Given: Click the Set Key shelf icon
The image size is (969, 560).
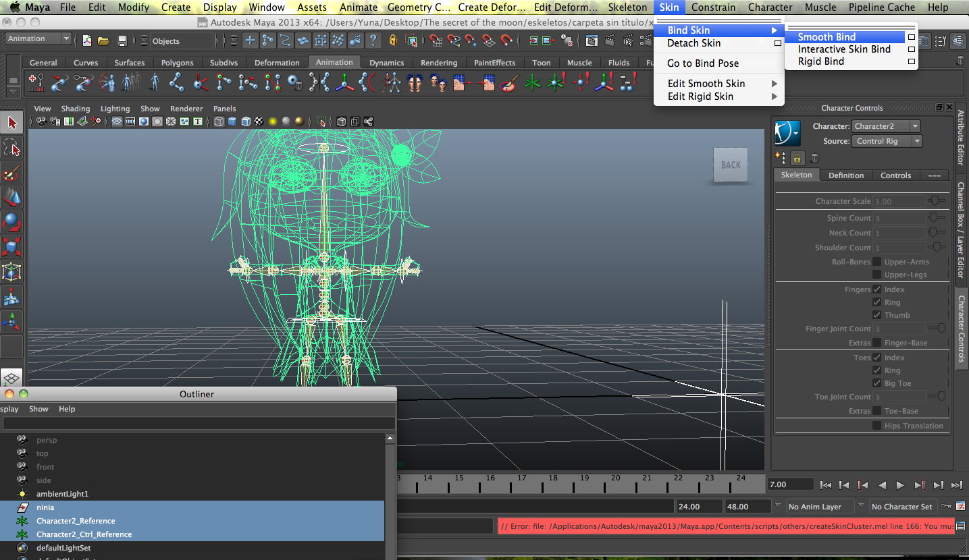Looking at the screenshot, I should pos(36,84).
